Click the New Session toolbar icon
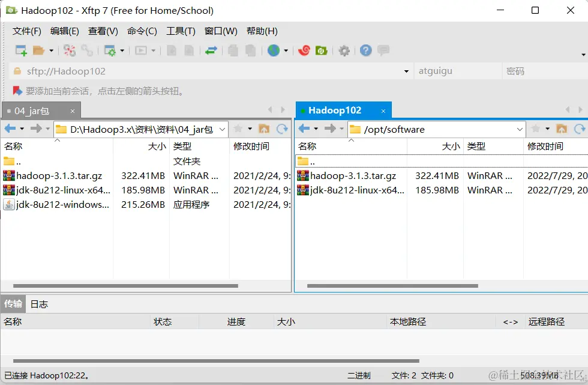 tap(21, 50)
